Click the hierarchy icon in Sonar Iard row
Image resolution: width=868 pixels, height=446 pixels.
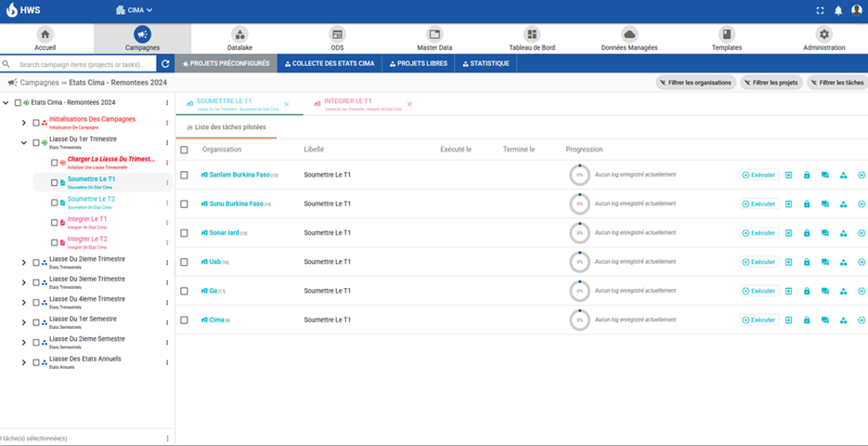(x=843, y=233)
